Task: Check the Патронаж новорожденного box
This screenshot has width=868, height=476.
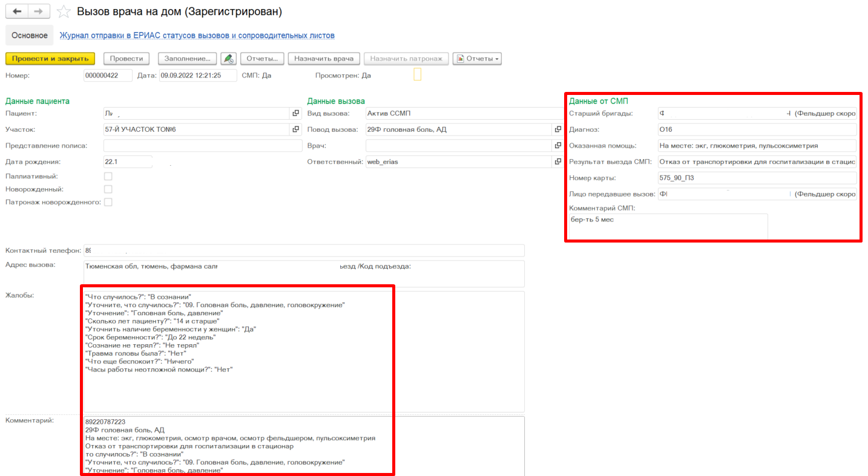Action: pos(108,202)
